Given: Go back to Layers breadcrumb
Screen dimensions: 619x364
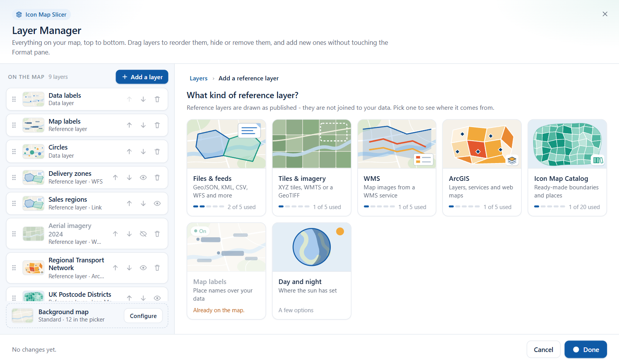Looking at the screenshot, I should (x=198, y=78).
